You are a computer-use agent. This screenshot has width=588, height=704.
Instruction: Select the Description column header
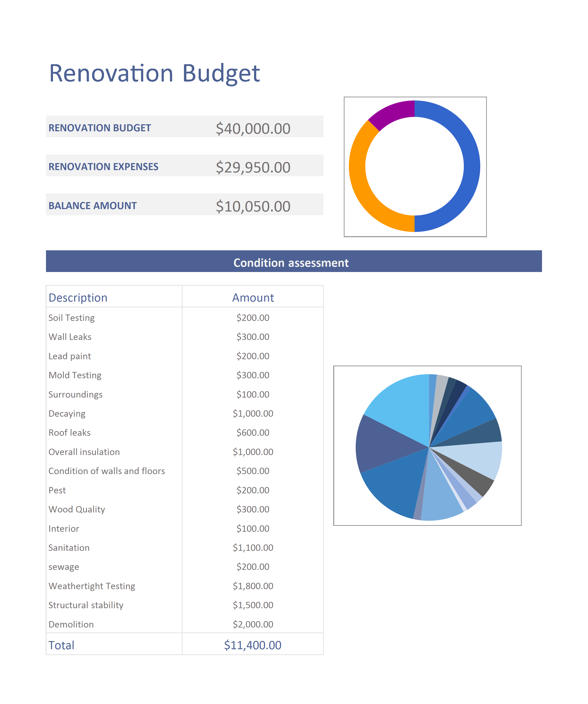point(78,298)
